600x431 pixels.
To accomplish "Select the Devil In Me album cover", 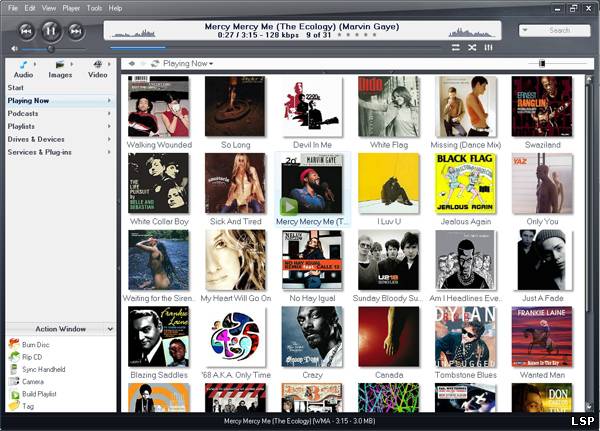I will (x=312, y=106).
